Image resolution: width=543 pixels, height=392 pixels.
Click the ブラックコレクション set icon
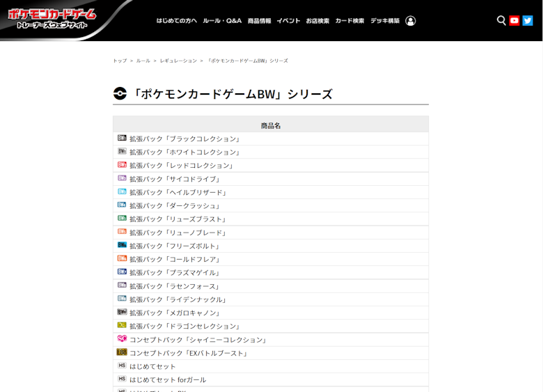coord(122,139)
